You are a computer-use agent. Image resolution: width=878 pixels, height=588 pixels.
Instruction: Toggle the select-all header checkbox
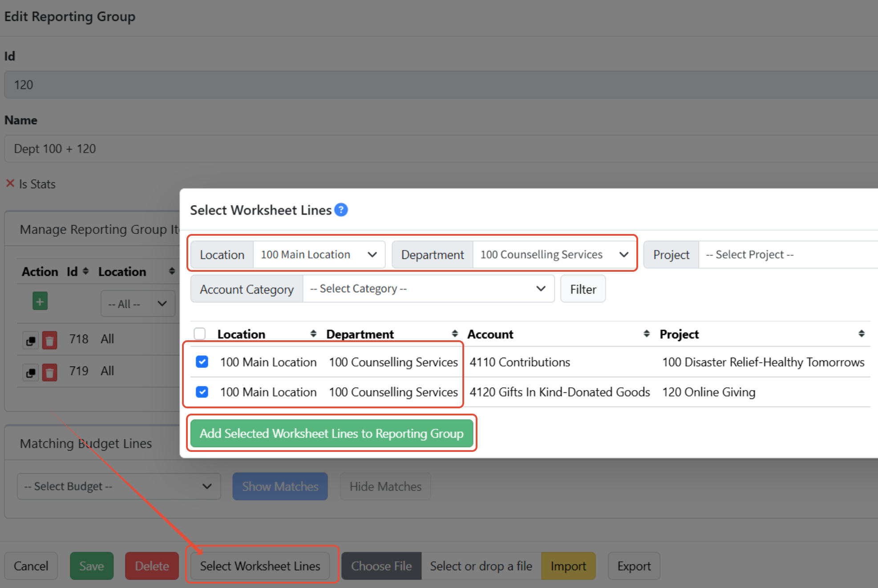point(200,334)
